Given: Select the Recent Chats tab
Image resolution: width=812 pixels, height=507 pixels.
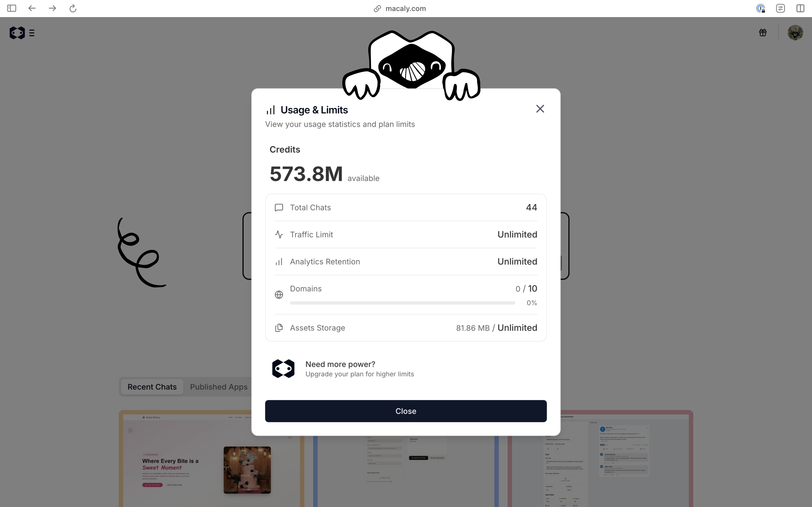Looking at the screenshot, I should click(x=152, y=387).
